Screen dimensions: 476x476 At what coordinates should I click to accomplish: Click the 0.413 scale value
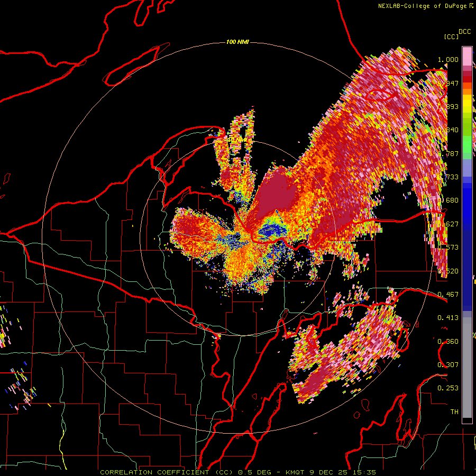pyautogui.click(x=448, y=318)
